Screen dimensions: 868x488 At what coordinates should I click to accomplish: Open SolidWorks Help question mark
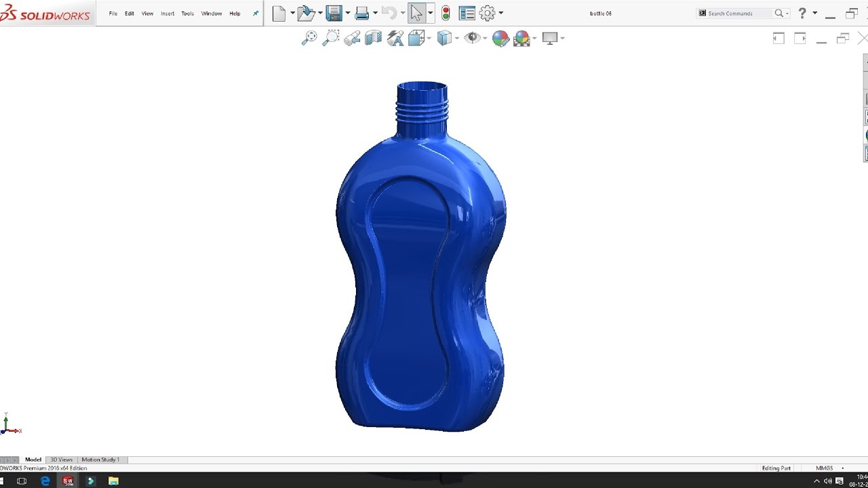(802, 13)
